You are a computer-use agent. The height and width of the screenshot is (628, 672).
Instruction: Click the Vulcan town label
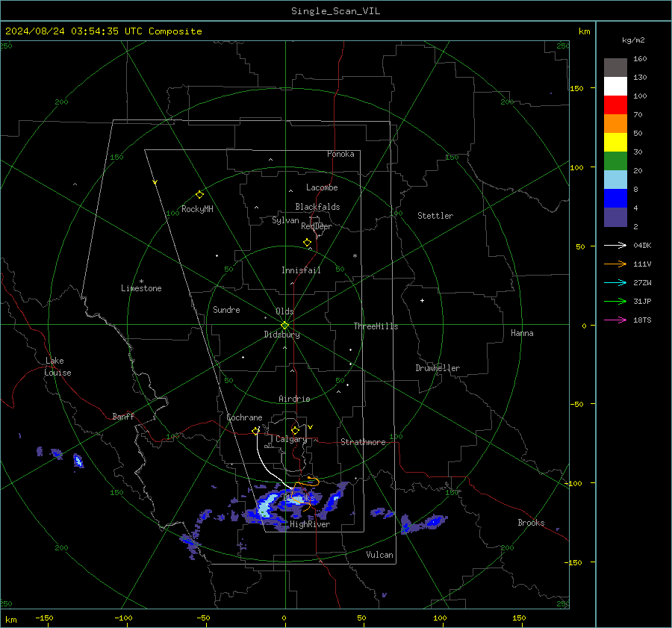379,555
